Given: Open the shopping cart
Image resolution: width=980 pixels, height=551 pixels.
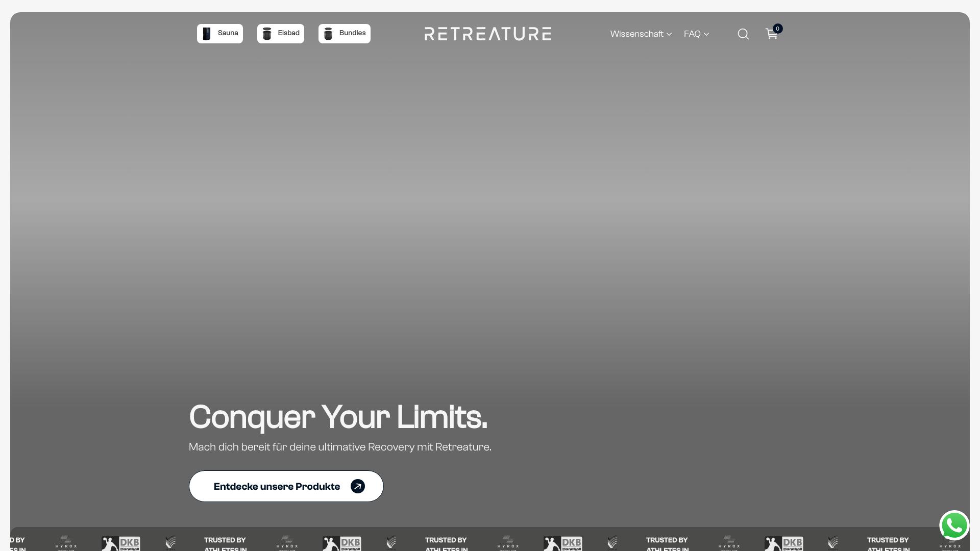Looking at the screenshot, I should 771,34.
